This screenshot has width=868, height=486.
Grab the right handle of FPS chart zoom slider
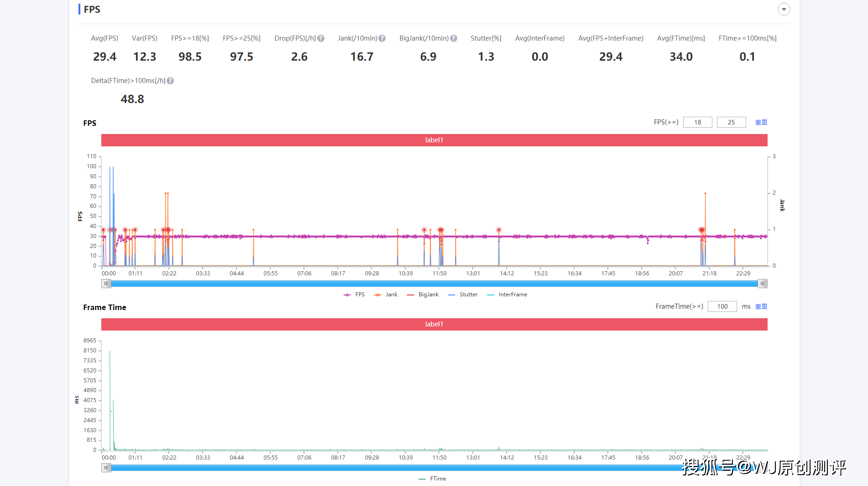pyautogui.click(x=762, y=284)
